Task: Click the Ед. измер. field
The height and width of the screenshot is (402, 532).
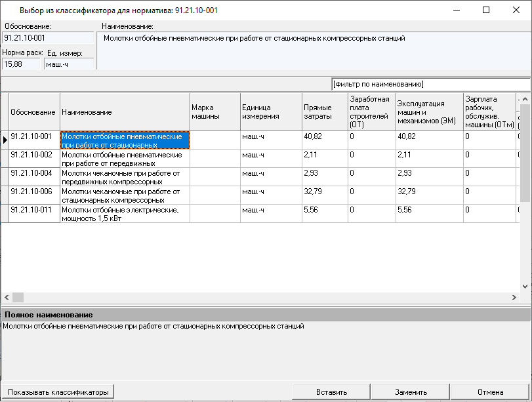Action: tap(68, 64)
